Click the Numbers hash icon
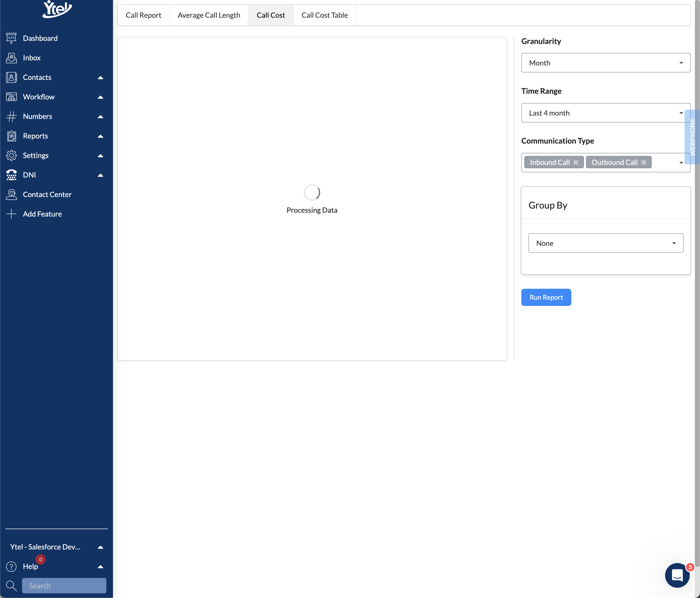The height and width of the screenshot is (598, 700). (11, 116)
